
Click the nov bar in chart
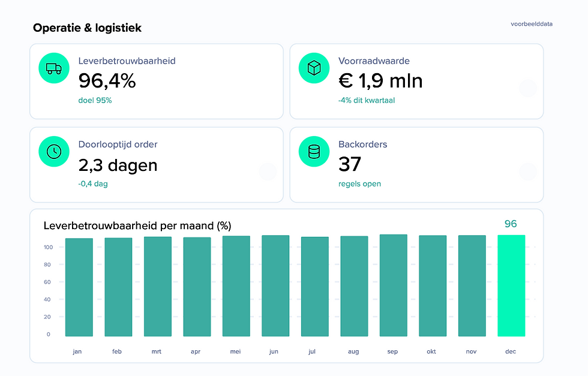click(x=472, y=285)
